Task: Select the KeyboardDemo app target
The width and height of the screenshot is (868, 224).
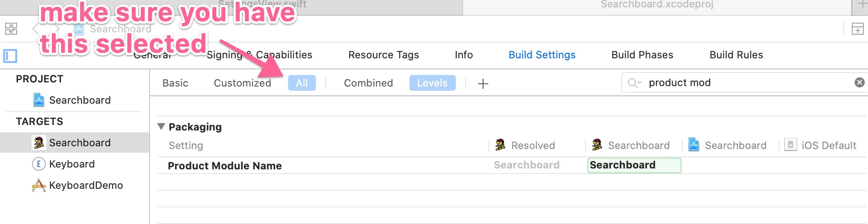Action: pos(86,185)
